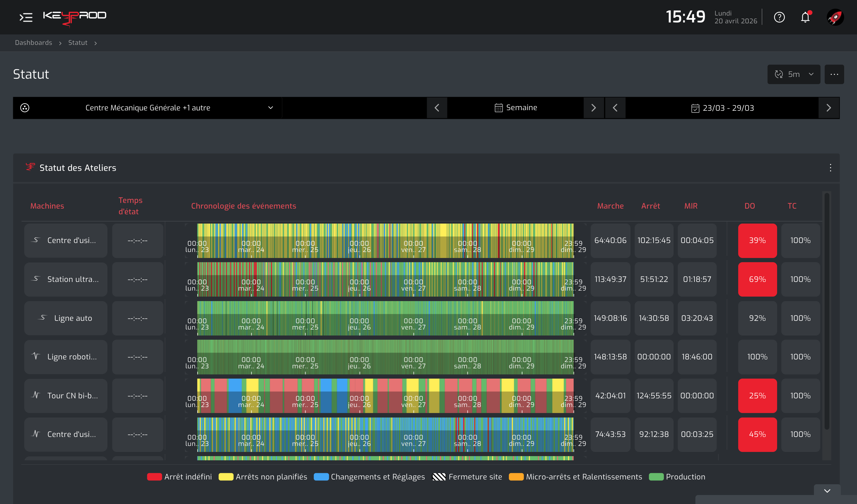Click the Keyprod logo
857x504 pixels.
point(75,18)
